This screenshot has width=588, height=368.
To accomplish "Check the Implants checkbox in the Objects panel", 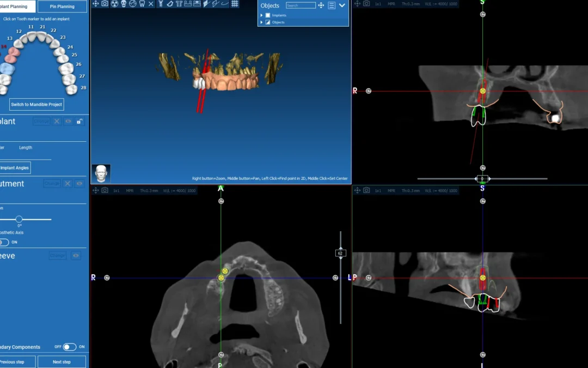I will click(x=268, y=15).
